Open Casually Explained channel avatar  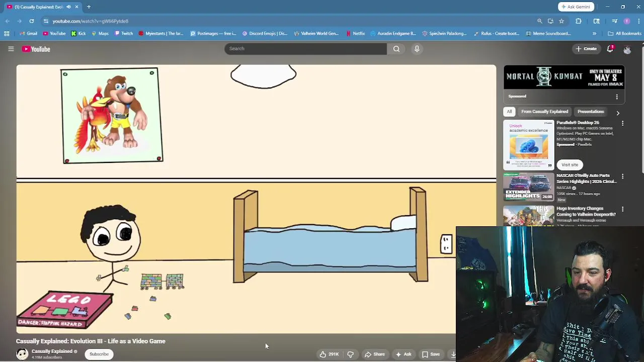pos(22,354)
